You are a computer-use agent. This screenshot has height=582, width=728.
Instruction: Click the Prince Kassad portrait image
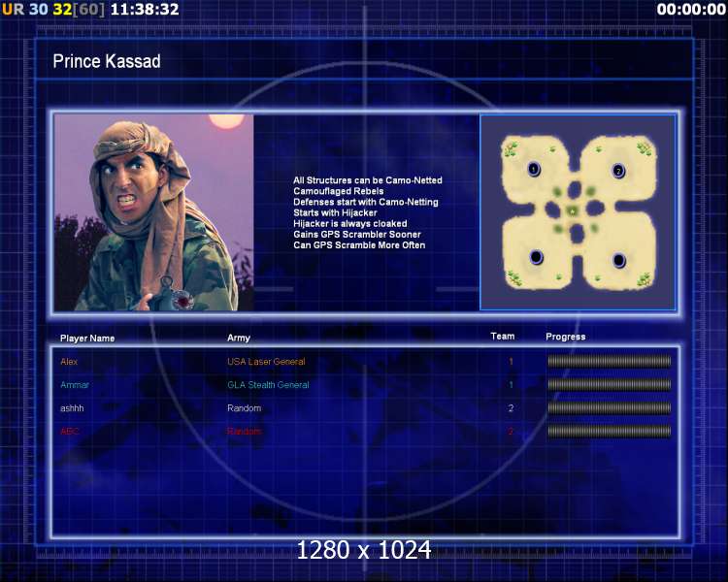(154, 212)
